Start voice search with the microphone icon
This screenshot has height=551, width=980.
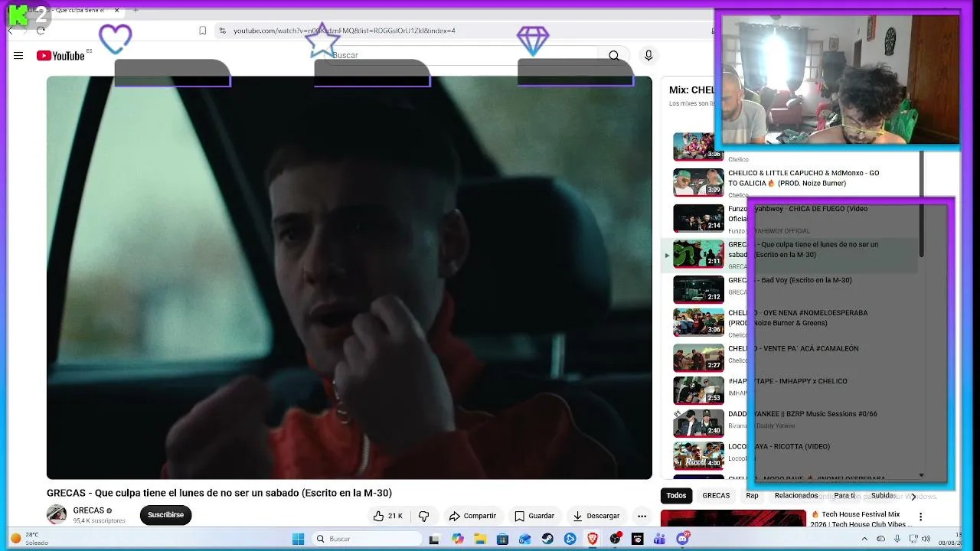click(648, 55)
